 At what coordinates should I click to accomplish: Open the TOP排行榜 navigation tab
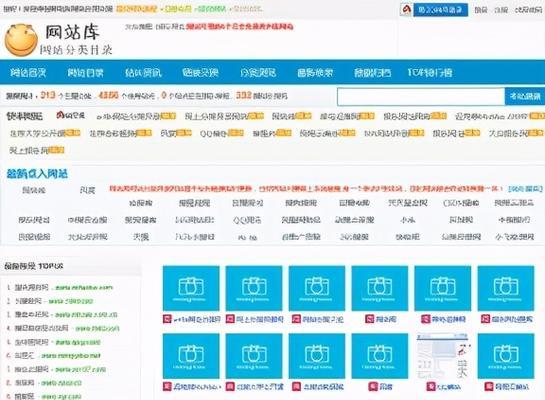[x=430, y=72]
